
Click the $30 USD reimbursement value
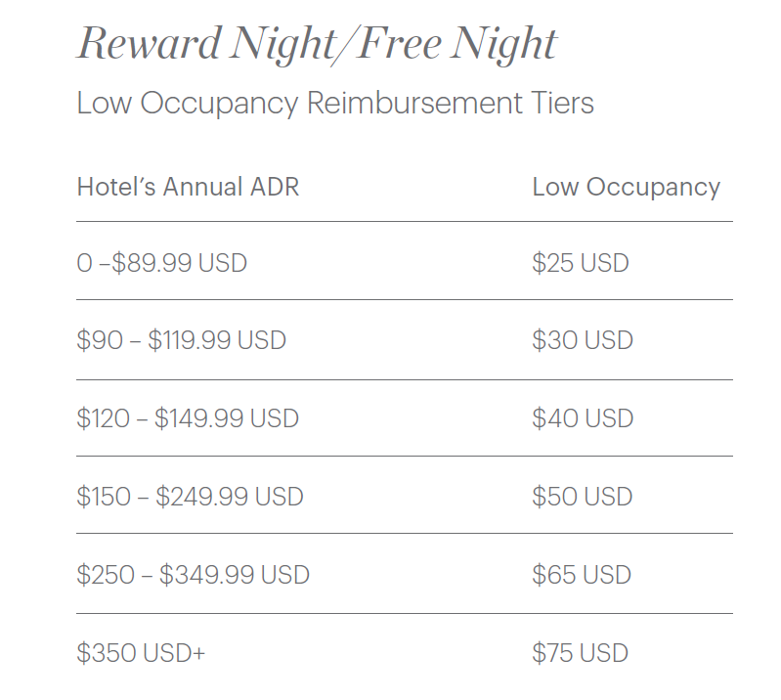point(583,340)
